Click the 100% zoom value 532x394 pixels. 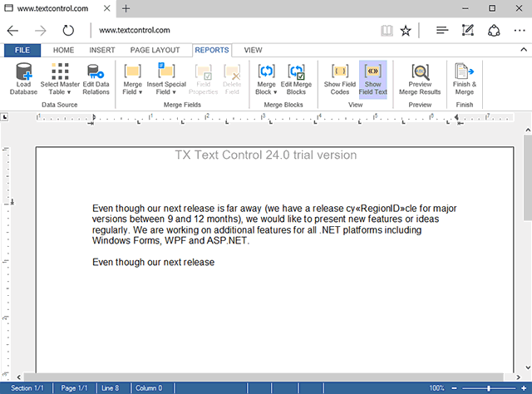click(436, 388)
